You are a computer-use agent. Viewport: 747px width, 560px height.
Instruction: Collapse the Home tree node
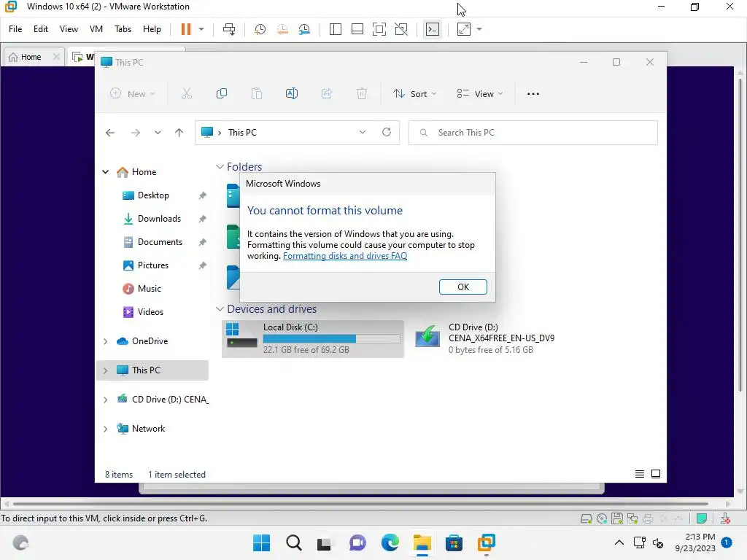tap(105, 172)
